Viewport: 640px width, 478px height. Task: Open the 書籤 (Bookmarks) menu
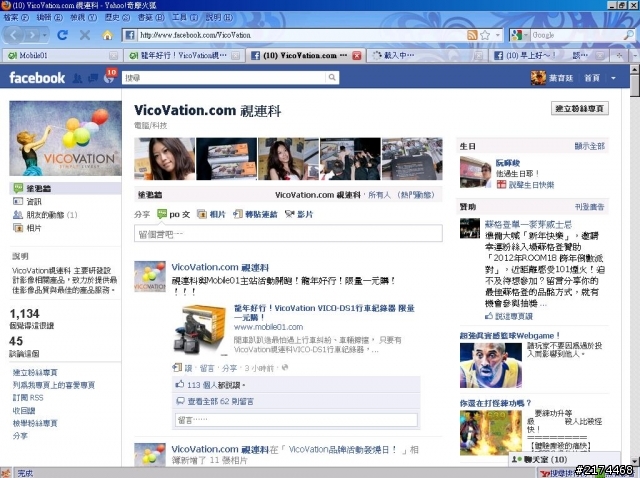click(x=151, y=18)
